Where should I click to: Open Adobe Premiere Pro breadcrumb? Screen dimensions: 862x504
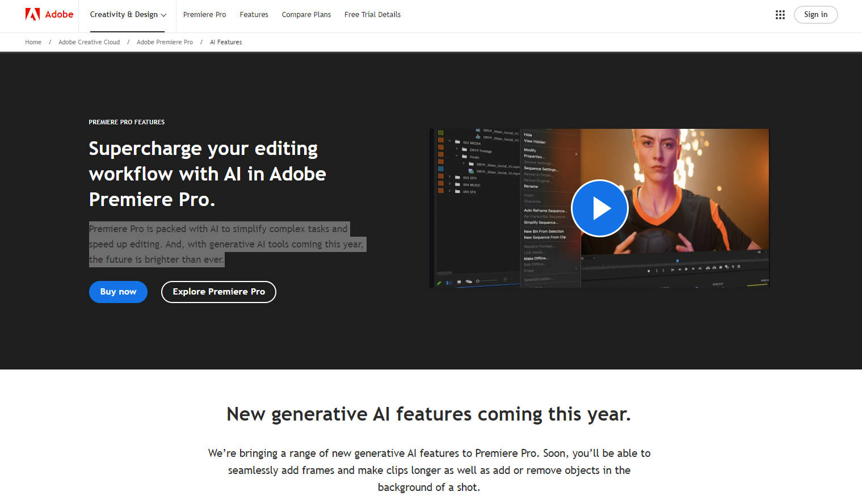(165, 42)
